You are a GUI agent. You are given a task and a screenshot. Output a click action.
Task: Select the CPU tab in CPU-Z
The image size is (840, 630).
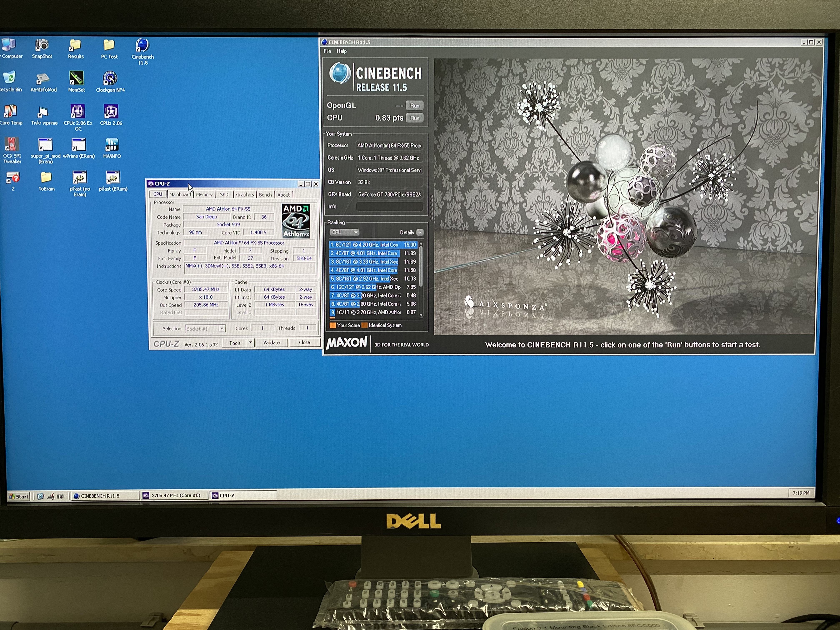click(157, 194)
